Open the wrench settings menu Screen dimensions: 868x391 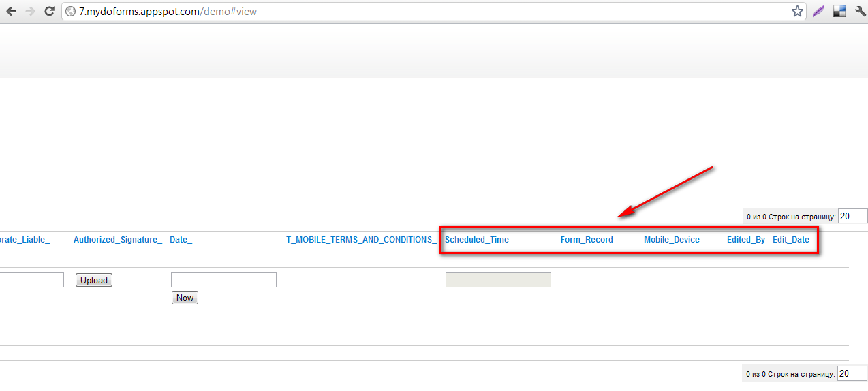click(x=859, y=12)
